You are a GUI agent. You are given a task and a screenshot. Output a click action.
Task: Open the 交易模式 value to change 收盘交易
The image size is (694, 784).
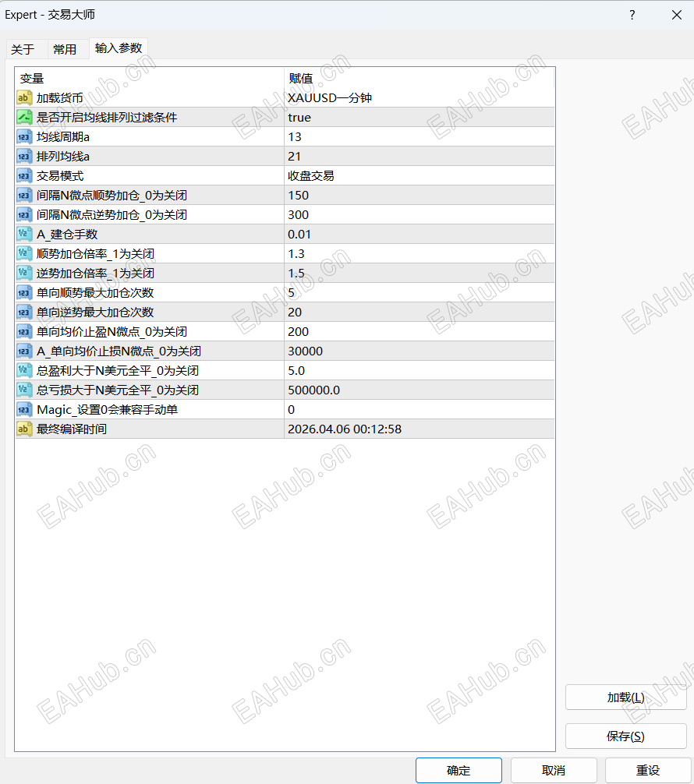point(351,175)
